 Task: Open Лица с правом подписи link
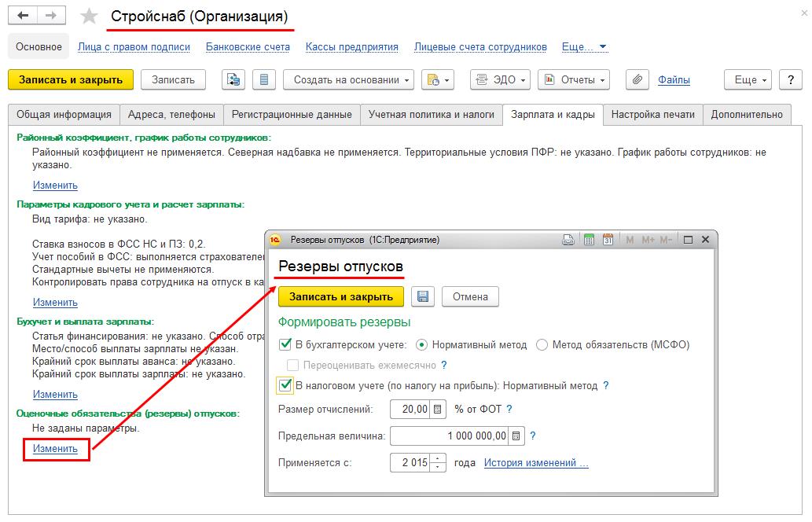[134, 47]
